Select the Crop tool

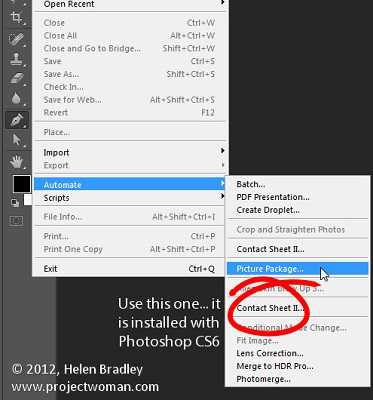point(16,17)
